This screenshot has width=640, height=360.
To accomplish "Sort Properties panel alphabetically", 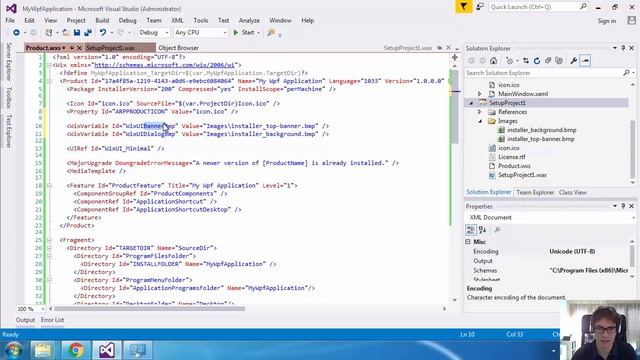I will tap(482, 230).
